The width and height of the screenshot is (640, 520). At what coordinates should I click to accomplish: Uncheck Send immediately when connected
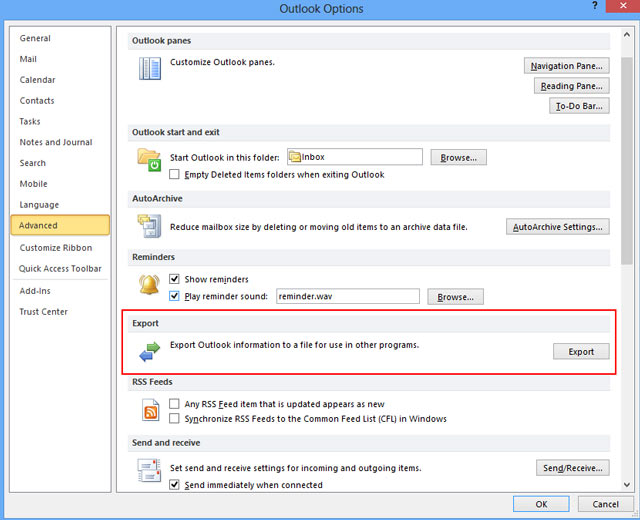pos(174,484)
